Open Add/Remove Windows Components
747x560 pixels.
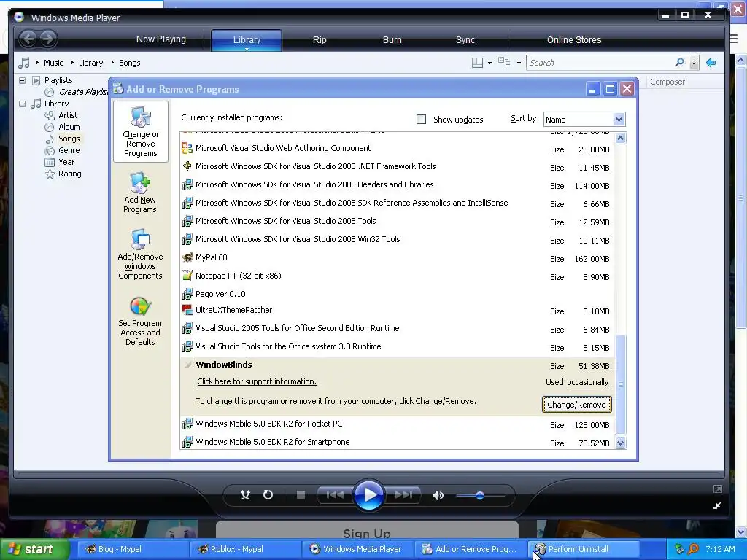coord(140,254)
